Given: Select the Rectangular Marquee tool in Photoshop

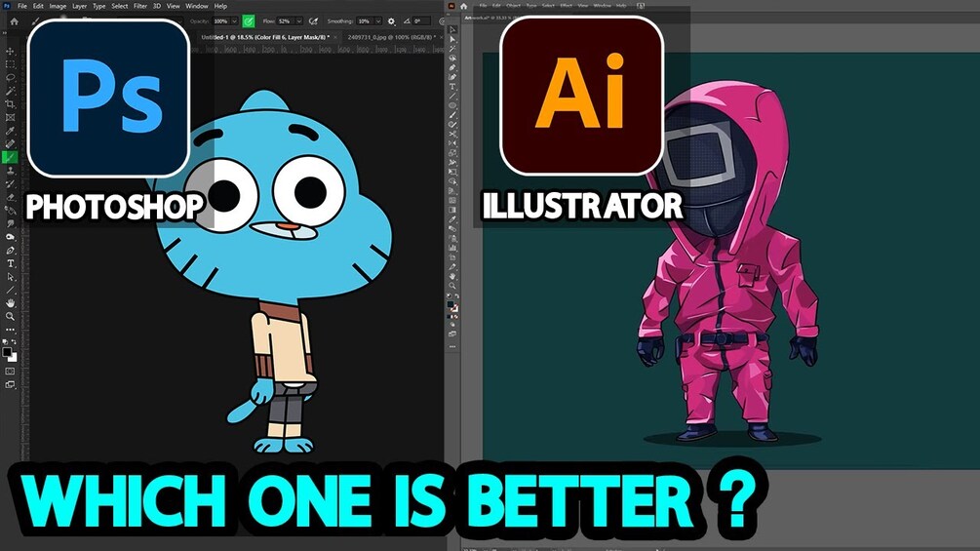Looking at the screenshot, I should [10, 63].
